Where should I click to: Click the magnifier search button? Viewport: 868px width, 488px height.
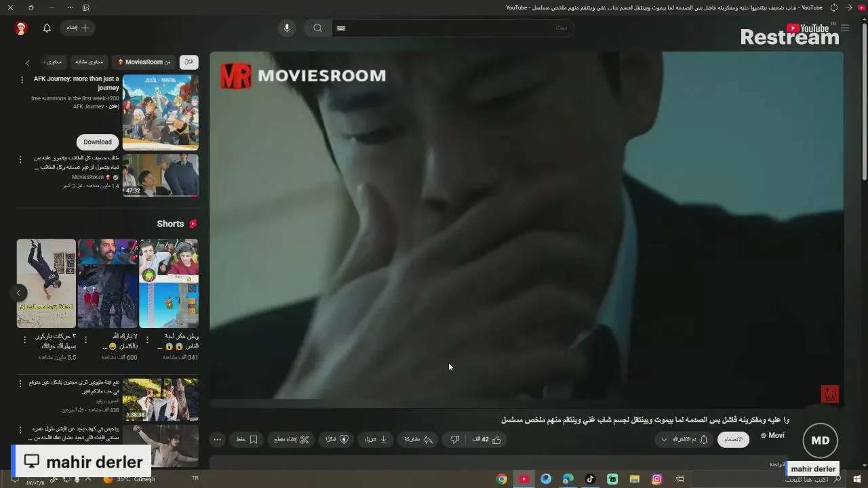click(x=317, y=28)
